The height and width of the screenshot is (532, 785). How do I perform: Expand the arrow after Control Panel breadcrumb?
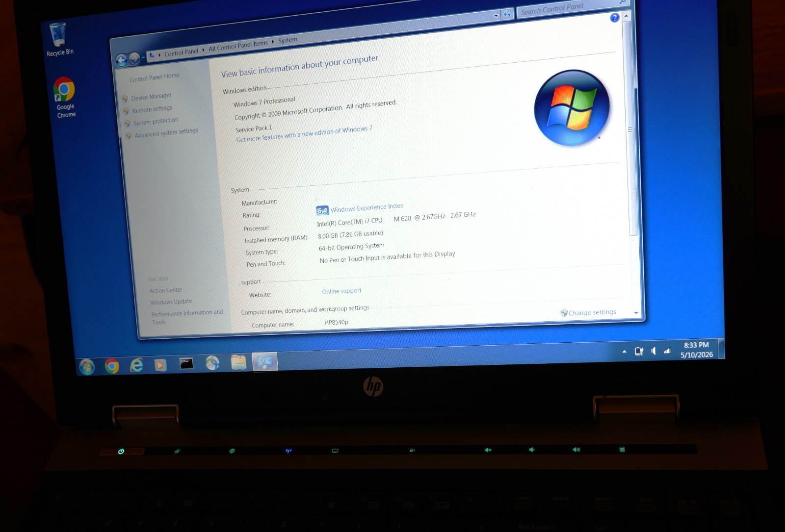[x=203, y=50]
